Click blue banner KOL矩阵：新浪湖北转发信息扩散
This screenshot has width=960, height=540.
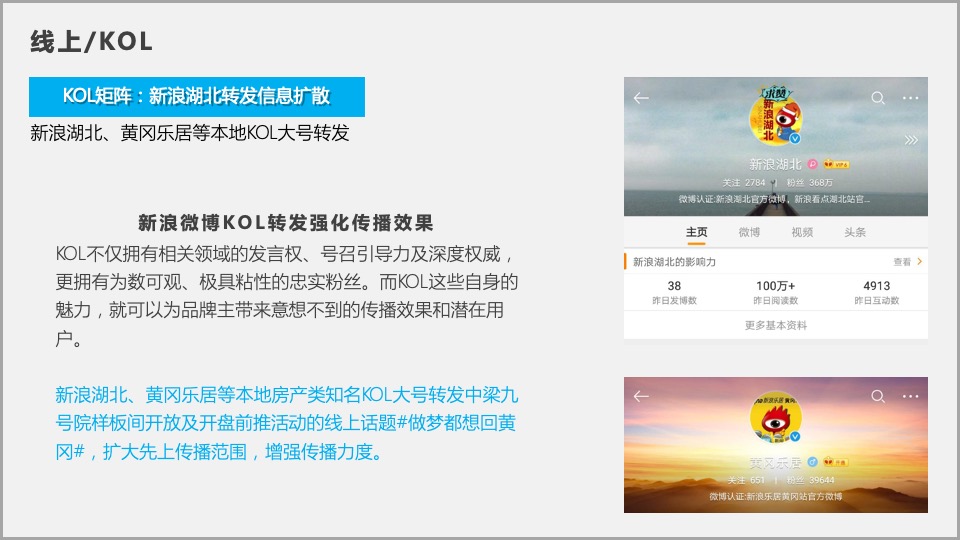(197, 97)
